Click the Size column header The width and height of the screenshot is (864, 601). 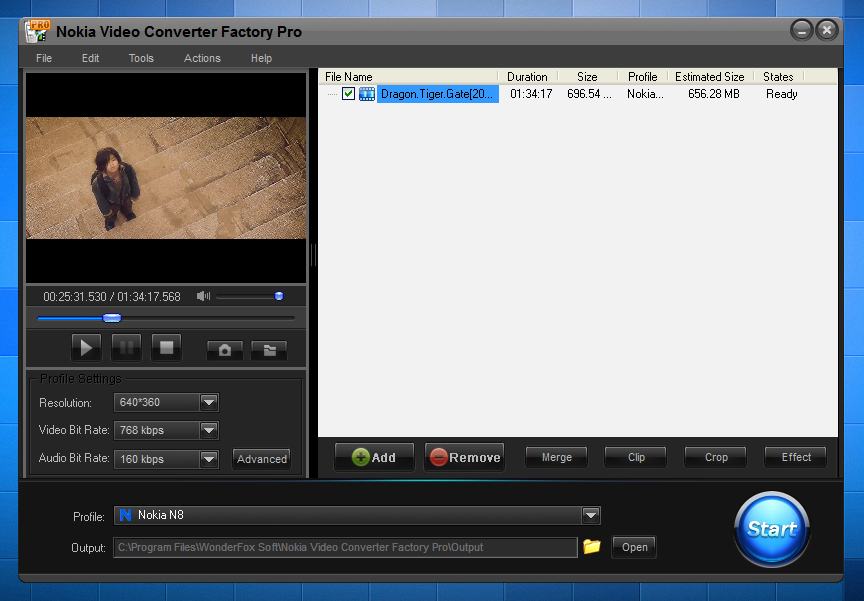coord(587,77)
